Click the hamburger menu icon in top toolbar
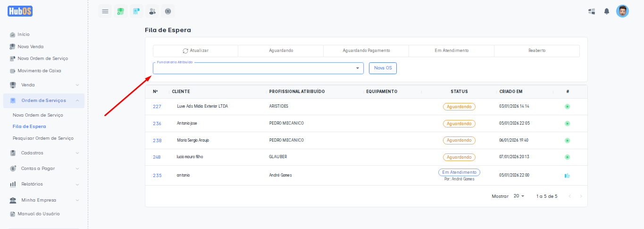This screenshot has width=644, height=229. click(x=105, y=11)
